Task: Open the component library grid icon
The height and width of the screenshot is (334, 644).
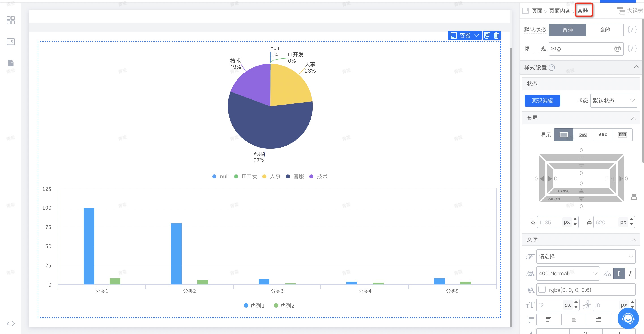Action: [11, 20]
